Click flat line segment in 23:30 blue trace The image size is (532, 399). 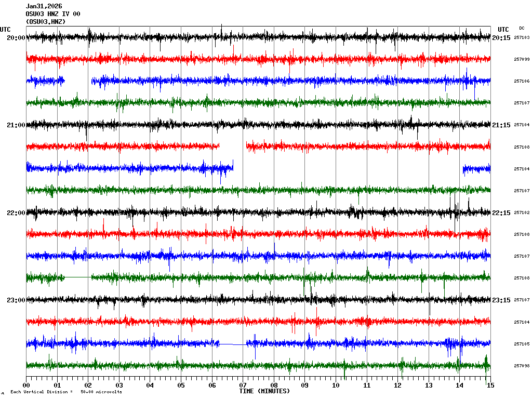coord(232,343)
